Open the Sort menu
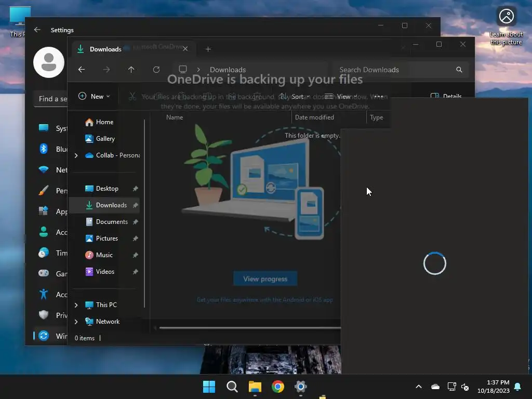This screenshot has height=399, width=532. (295, 96)
